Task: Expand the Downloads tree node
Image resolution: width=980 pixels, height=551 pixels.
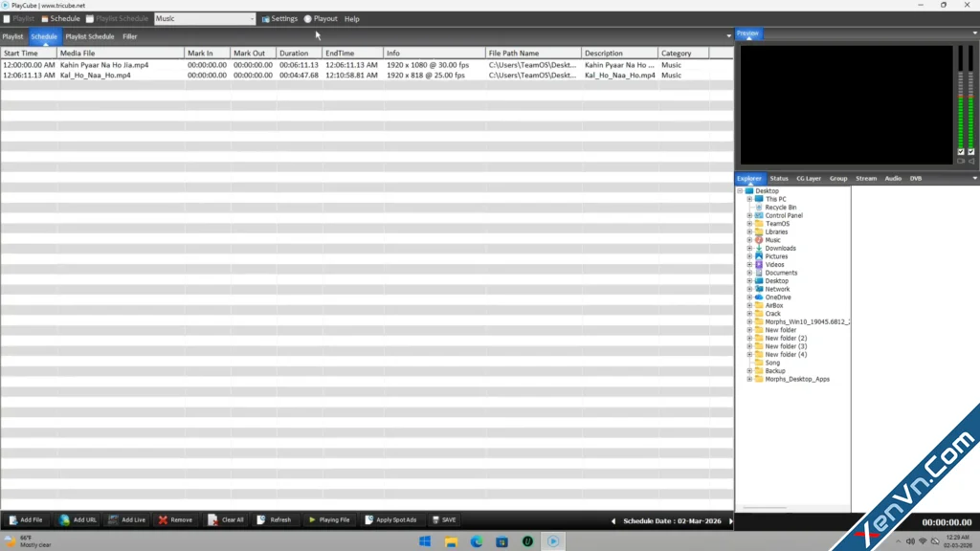Action: (749, 248)
